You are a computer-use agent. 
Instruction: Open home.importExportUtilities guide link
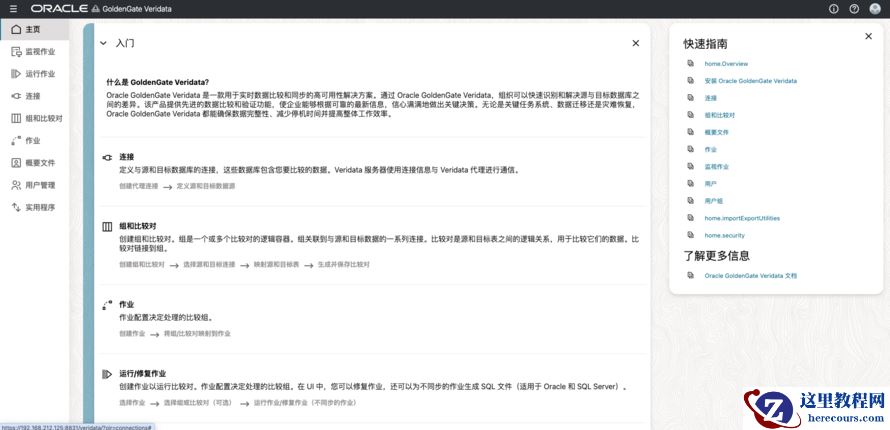click(742, 218)
